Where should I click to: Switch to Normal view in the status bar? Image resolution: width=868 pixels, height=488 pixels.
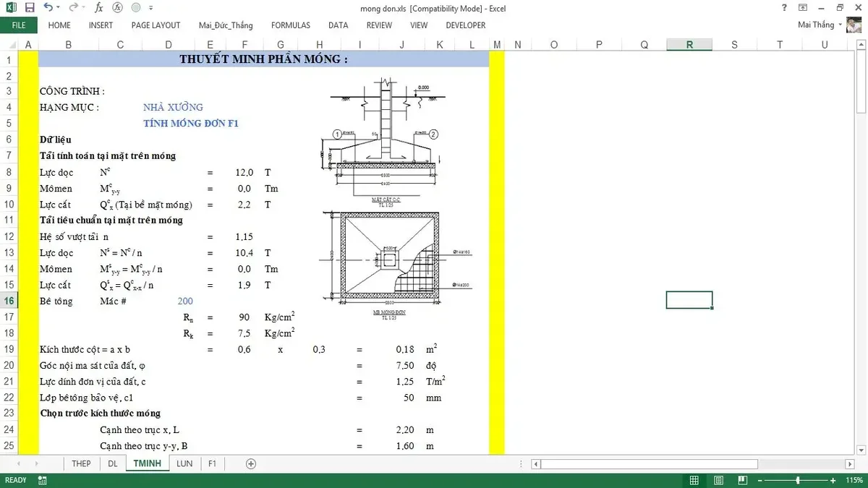[x=694, y=480]
